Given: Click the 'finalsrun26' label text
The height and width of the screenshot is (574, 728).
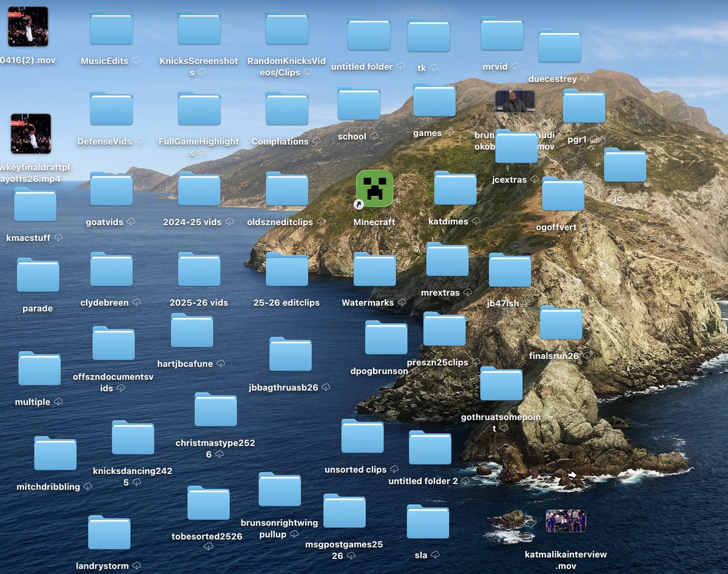Looking at the screenshot, I should (x=554, y=356).
